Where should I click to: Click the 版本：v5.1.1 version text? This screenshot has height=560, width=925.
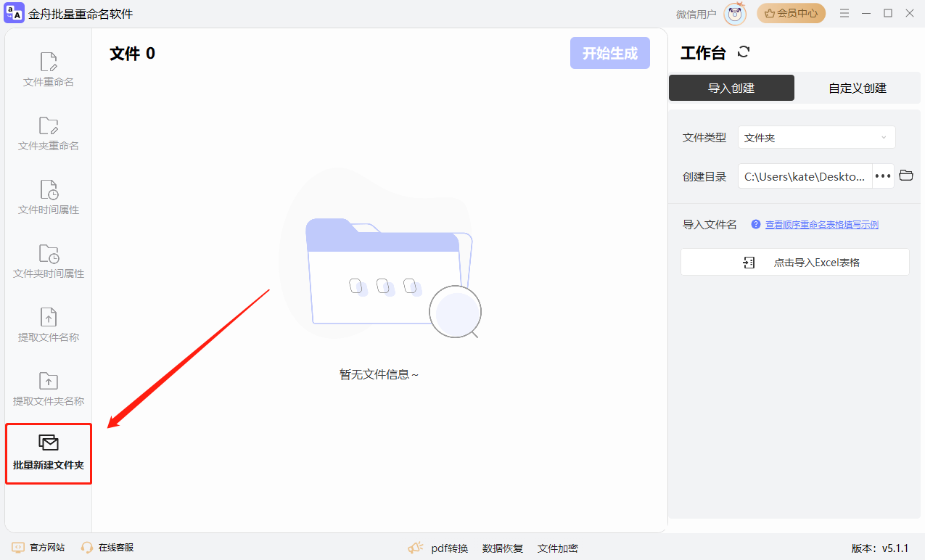(x=880, y=548)
